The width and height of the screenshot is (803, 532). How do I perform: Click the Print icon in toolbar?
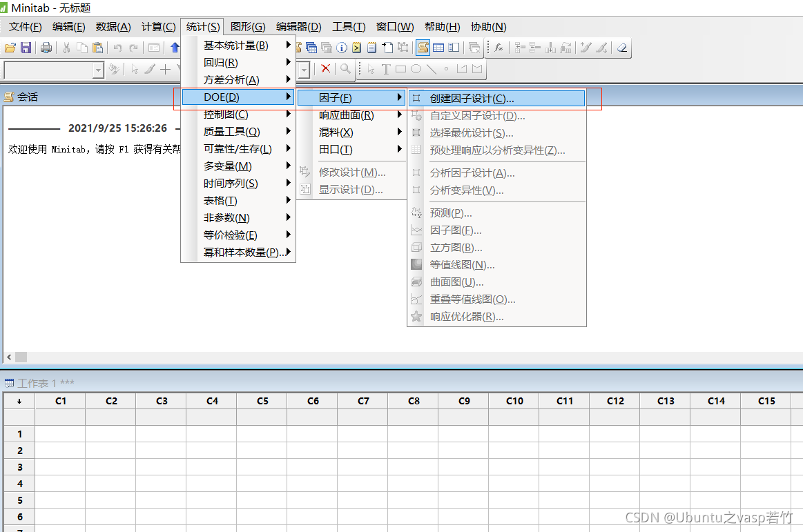(46, 48)
